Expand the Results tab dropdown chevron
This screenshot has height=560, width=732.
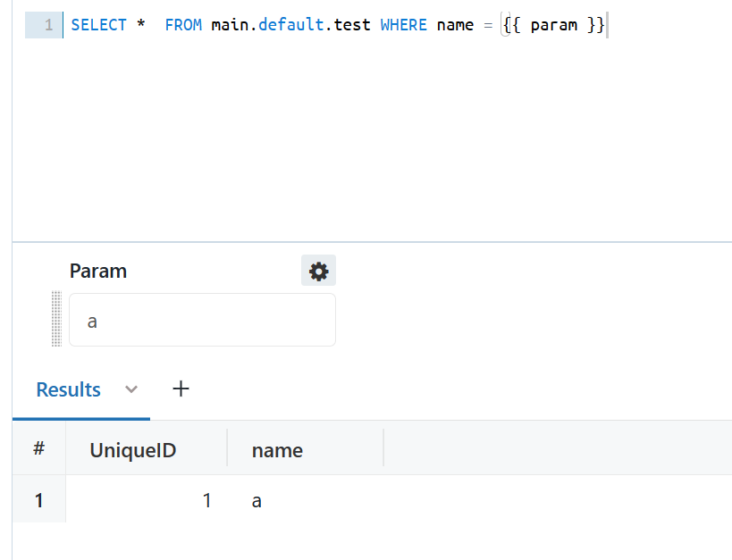pos(131,389)
